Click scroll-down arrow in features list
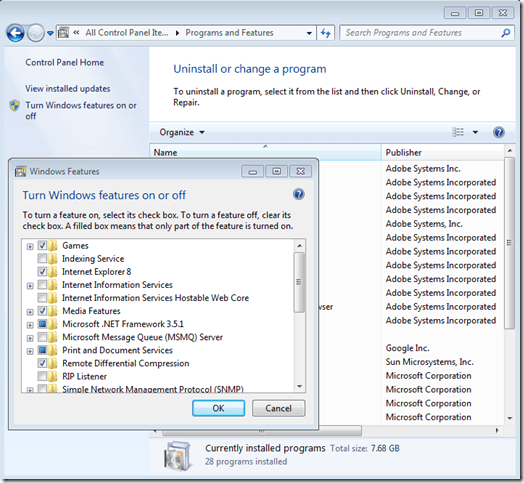Image resolution: width=524 pixels, height=483 pixels. [300, 386]
